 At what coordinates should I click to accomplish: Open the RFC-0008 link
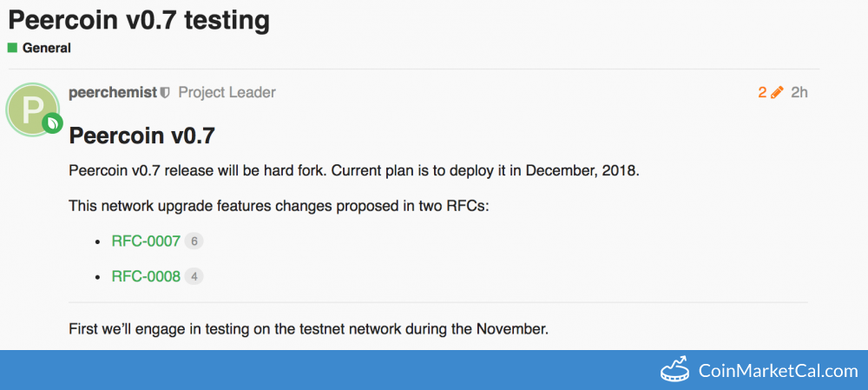tap(146, 276)
